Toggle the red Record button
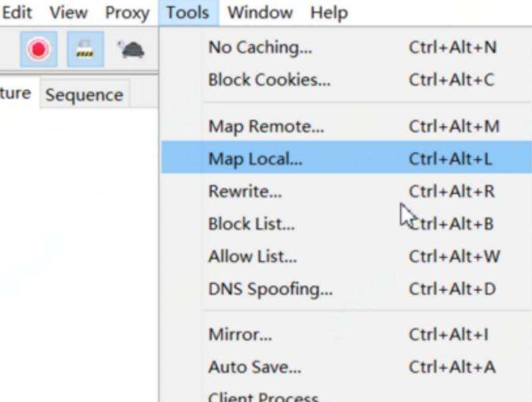This screenshot has width=532, height=402. click(39, 49)
